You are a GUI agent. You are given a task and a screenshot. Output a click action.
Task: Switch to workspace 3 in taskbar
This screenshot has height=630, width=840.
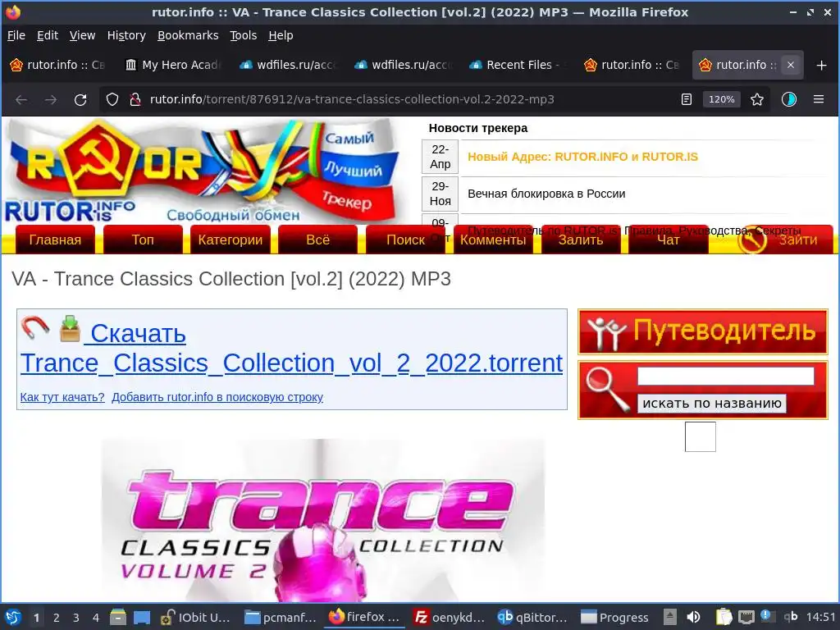[x=76, y=618]
